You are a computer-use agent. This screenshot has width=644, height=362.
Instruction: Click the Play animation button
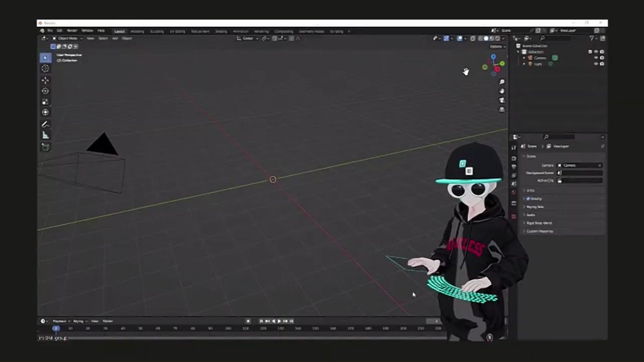(x=279, y=321)
